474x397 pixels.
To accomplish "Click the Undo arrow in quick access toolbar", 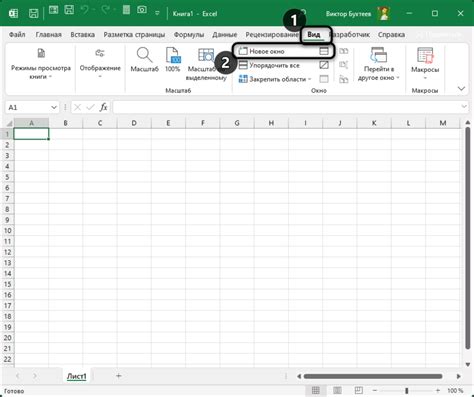I will (x=85, y=10).
